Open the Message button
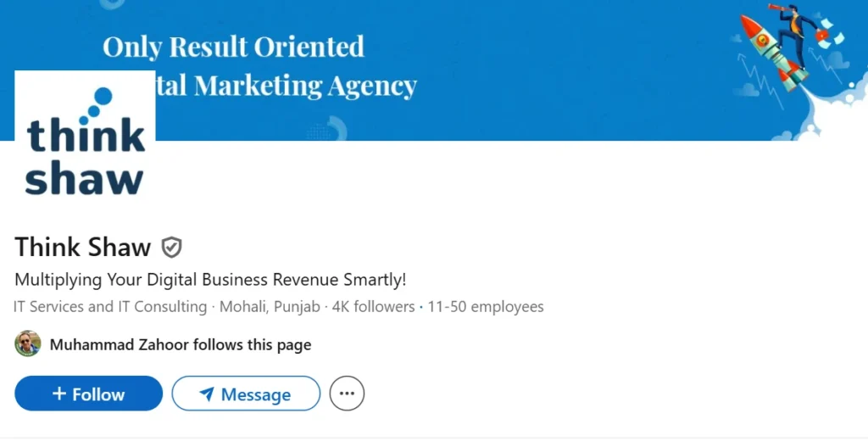The width and height of the screenshot is (868, 441). tap(246, 394)
